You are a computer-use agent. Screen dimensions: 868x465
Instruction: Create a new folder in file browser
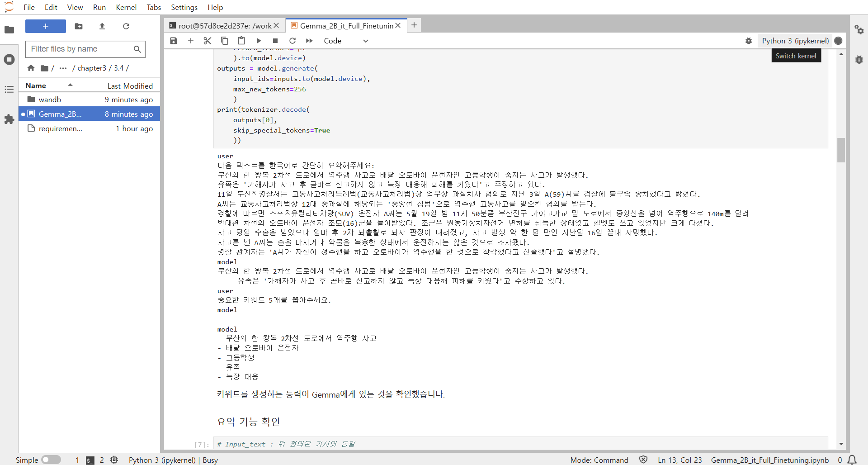79,26
